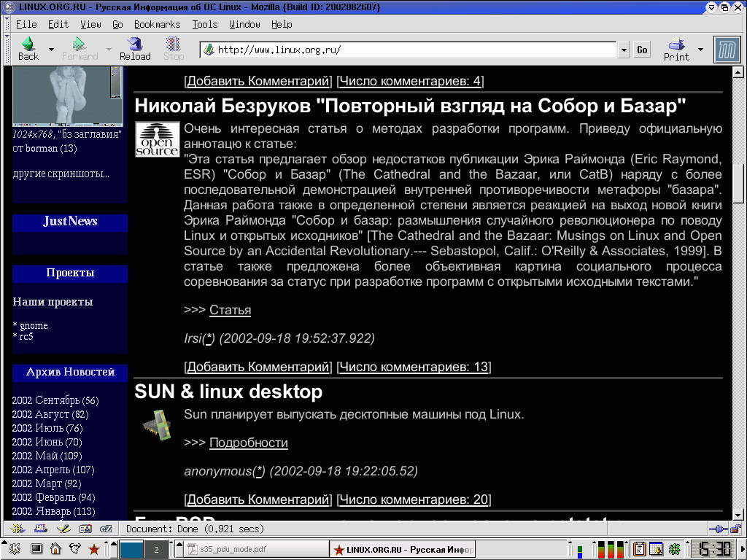
Task: Click the Forward navigation button
Action: pyautogui.click(x=80, y=49)
